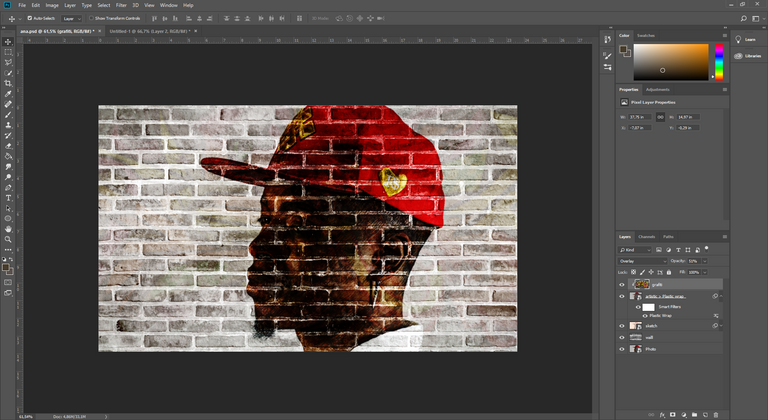Click the search magnifier icon in options bar

click(744, 19)
